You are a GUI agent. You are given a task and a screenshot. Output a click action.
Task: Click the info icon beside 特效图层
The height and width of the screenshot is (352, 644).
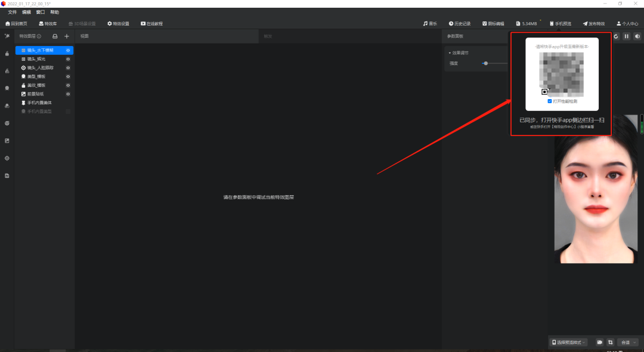coord(39,36)
